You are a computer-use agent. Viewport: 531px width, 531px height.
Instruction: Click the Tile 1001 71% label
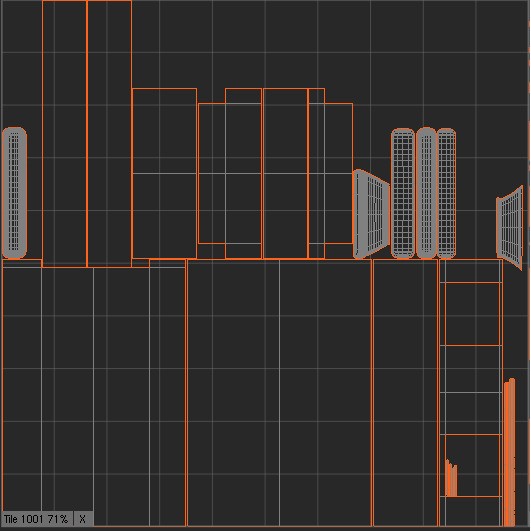37,519
